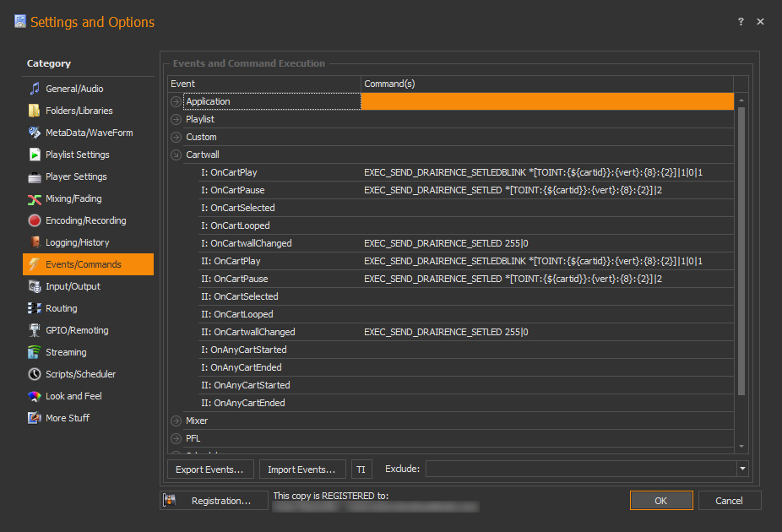Open Playlist Settings via its play icon
Image resolution: width=782 pixels, height=532 pixels.
click(35, 155)
